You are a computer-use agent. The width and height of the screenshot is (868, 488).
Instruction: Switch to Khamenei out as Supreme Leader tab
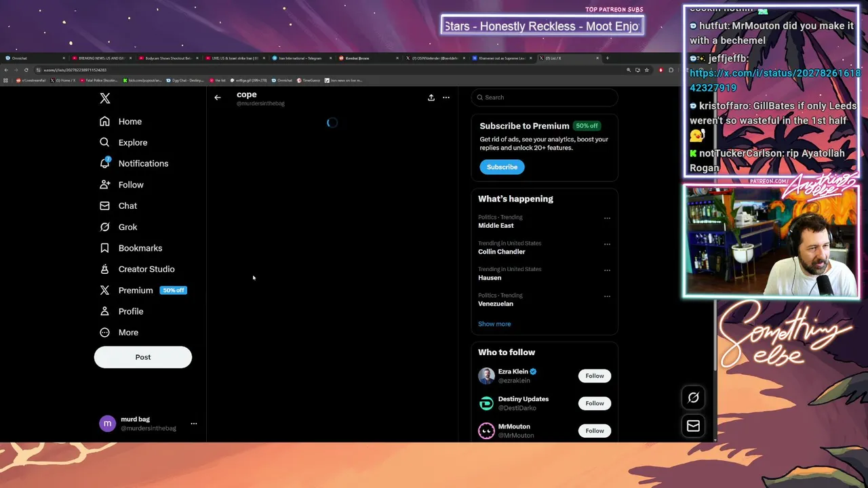point(500,58)
